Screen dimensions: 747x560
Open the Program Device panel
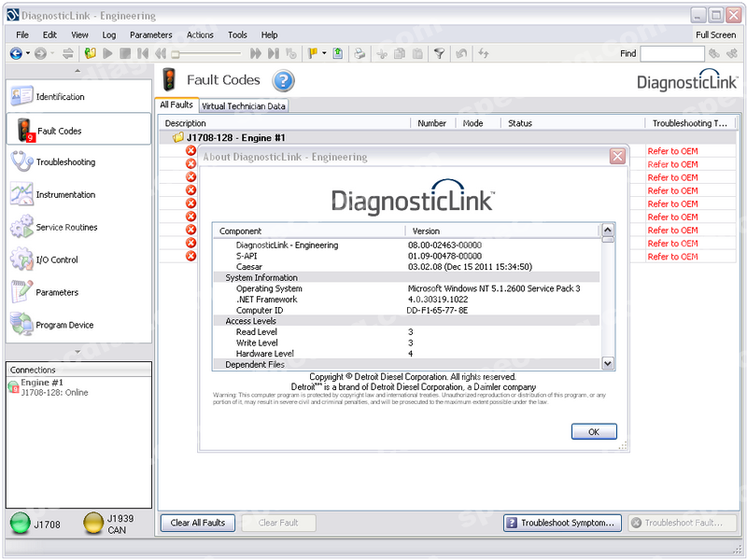click(x=64, y=326)
